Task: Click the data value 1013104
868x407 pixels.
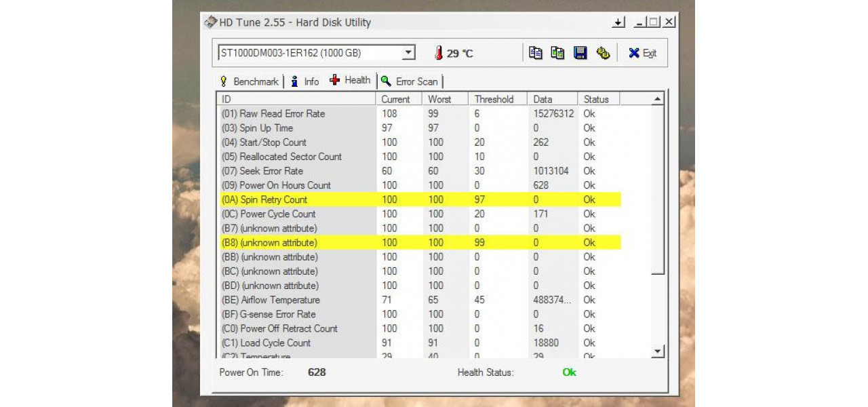Action: [x=551, y=171]
